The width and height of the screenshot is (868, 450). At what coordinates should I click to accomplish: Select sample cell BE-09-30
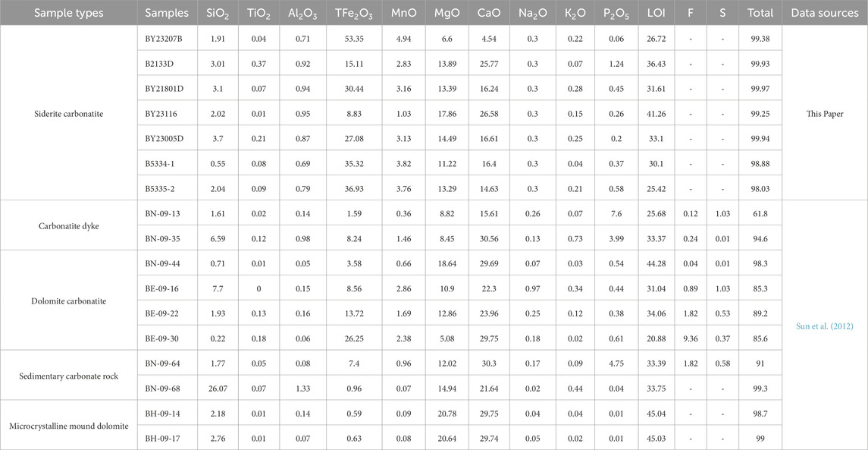click(x=168, y=338)
